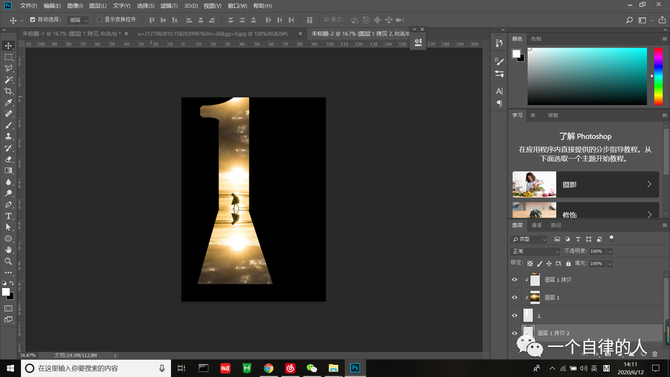
Task: Switch to the 路径 paths tab
Action: tap(556, 225)
